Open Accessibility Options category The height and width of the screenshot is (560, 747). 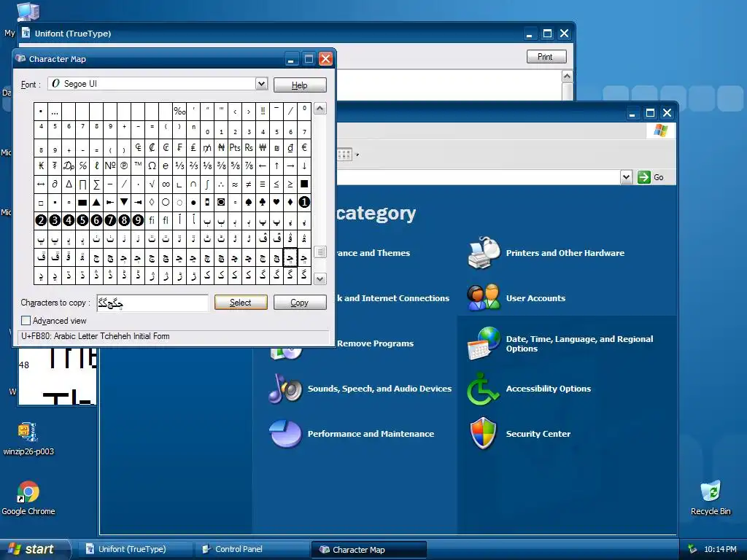549,389
